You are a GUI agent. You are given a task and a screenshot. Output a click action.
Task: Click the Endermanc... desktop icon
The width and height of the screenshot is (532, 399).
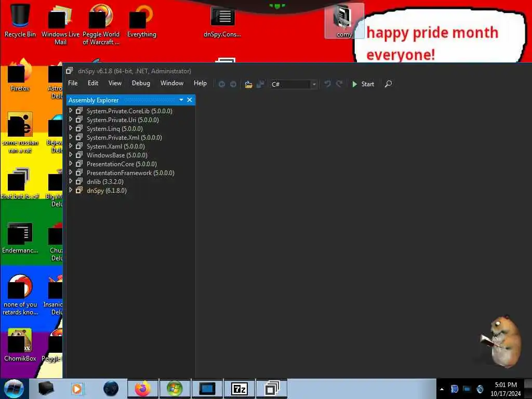click(20, 237)
